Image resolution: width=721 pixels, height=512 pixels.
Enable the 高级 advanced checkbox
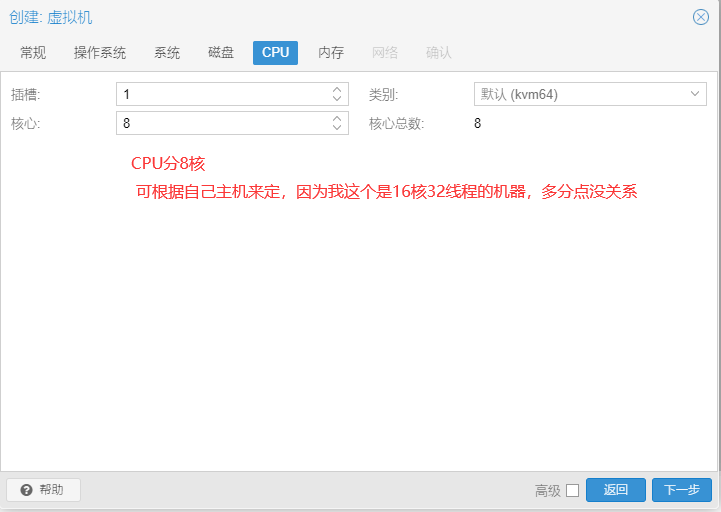click(572, 490)
